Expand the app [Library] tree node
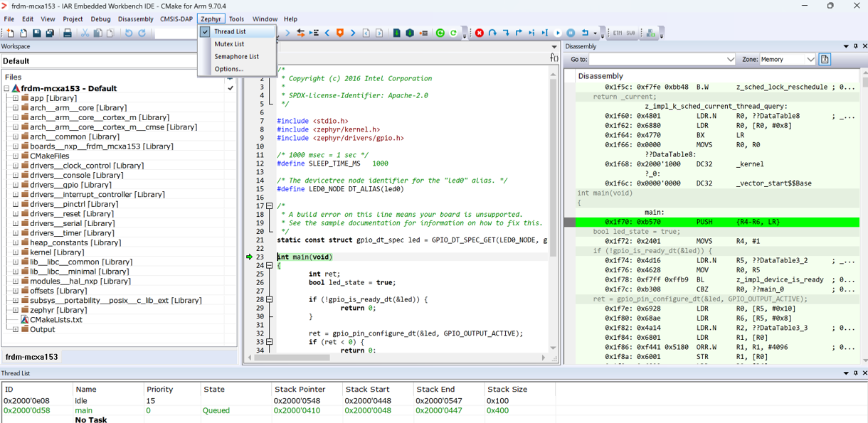Screen dimensions: 868x423 [x=15, y=98]
